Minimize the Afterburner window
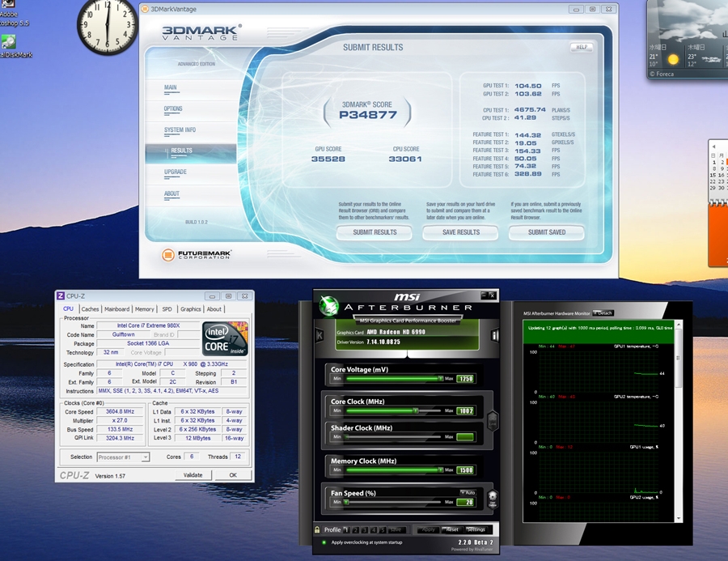Screen dimensions: 728x561 [x=484, y=295]
